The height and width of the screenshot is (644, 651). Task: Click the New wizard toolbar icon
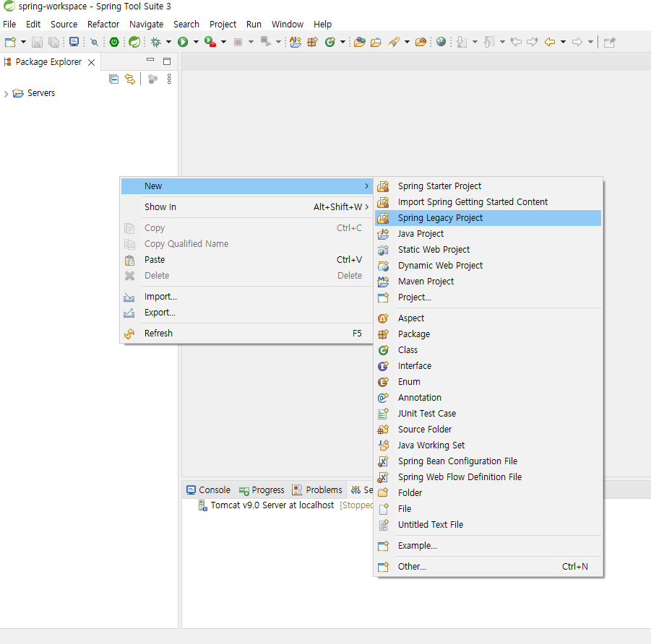pyautogui.click(x=10, y=42)
